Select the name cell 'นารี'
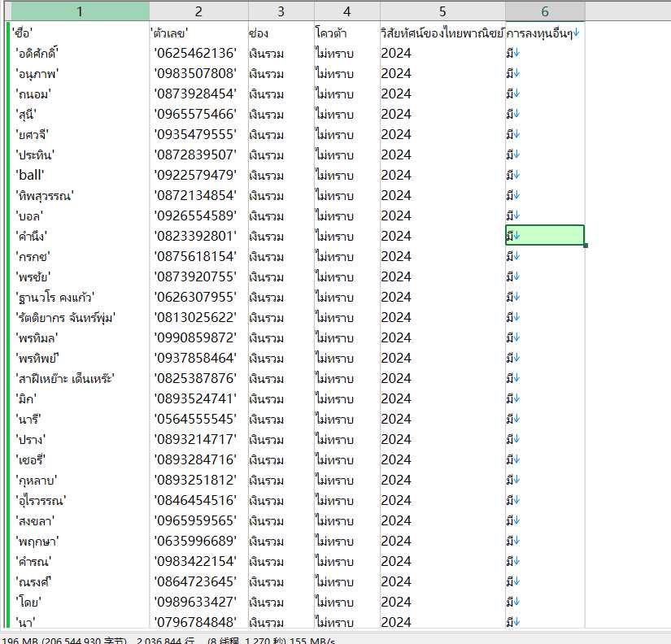Image resolution: width=671 pixels, height=644 pixels. (80, 420)
